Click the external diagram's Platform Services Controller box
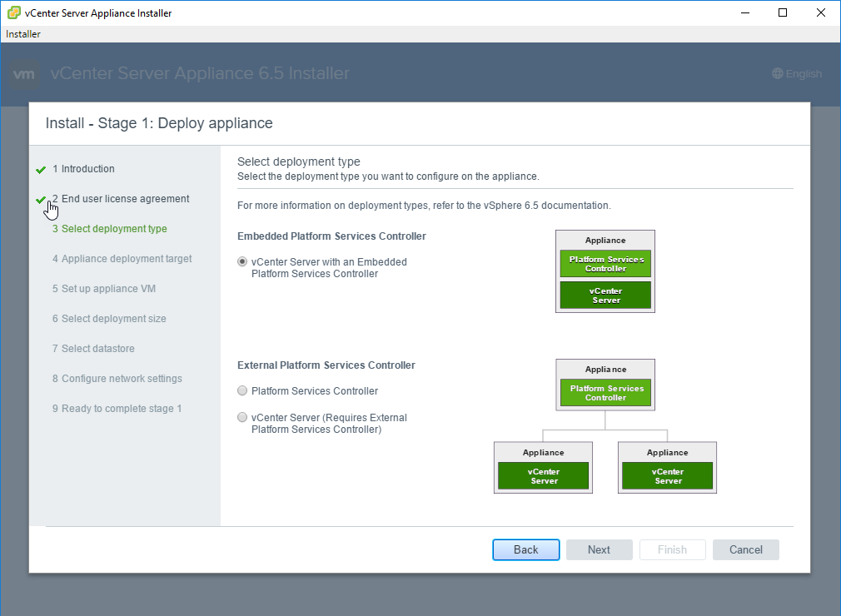841x616 pixels. [605, 393]
